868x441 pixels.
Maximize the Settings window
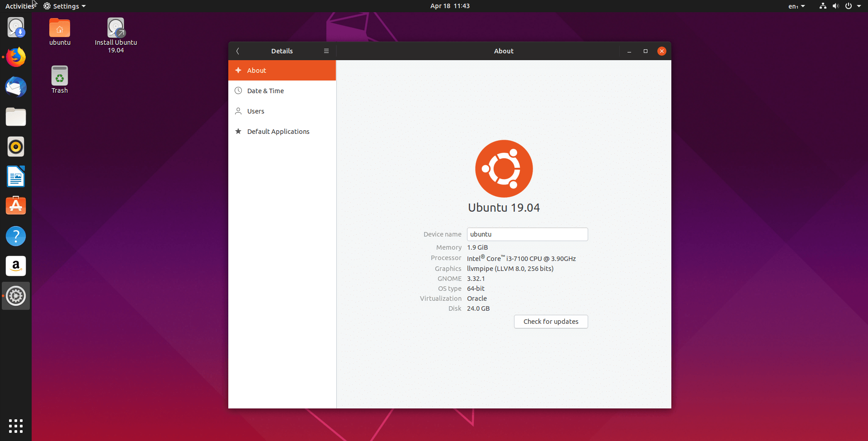pos(646,51)
